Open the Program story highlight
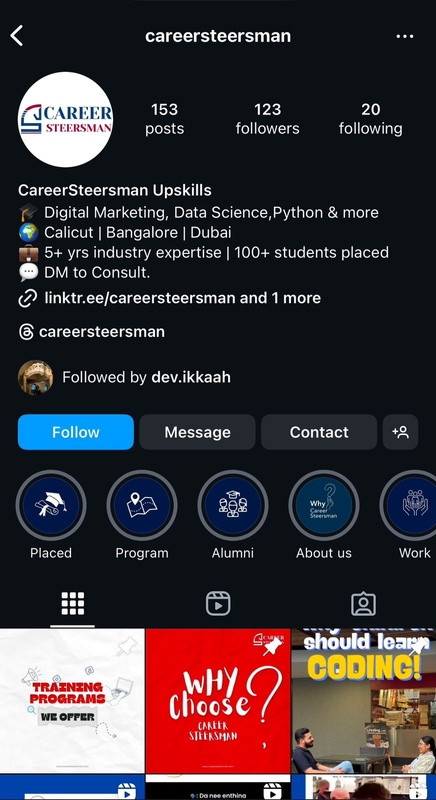This screenshot has width=436, height=800. pos(142,506)
